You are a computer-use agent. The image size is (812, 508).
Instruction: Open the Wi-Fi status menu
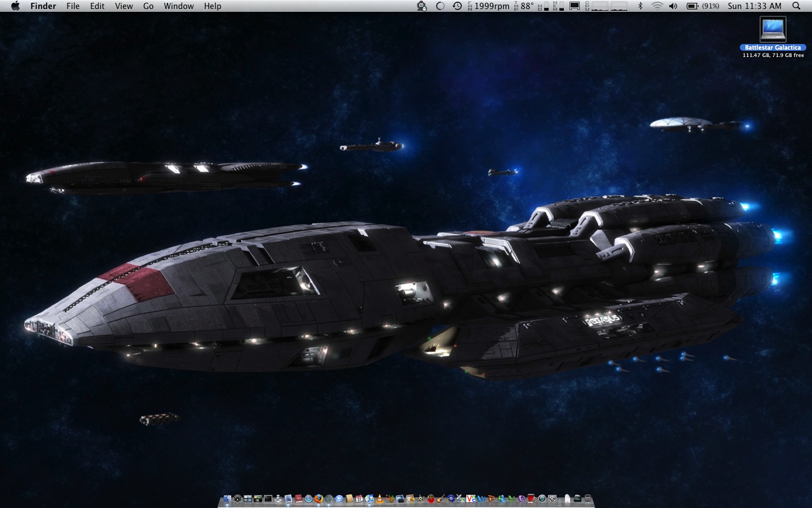(x=657, y=6)
